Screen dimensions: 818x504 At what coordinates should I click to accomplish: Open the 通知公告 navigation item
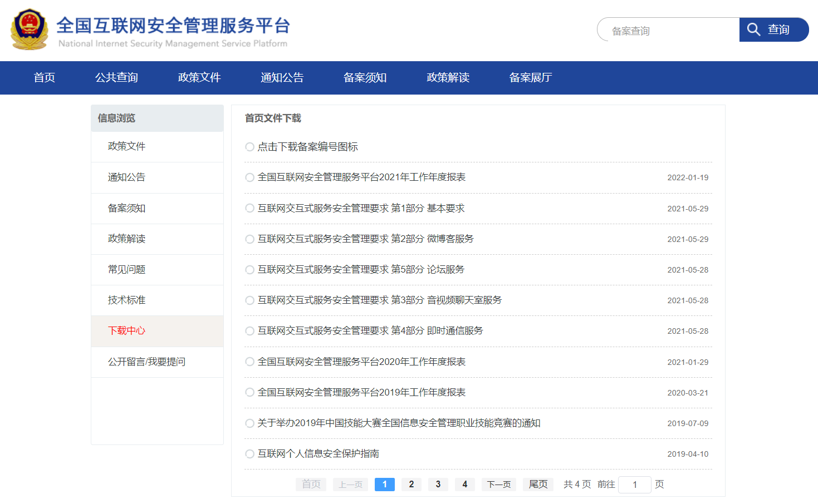point(282,78)
